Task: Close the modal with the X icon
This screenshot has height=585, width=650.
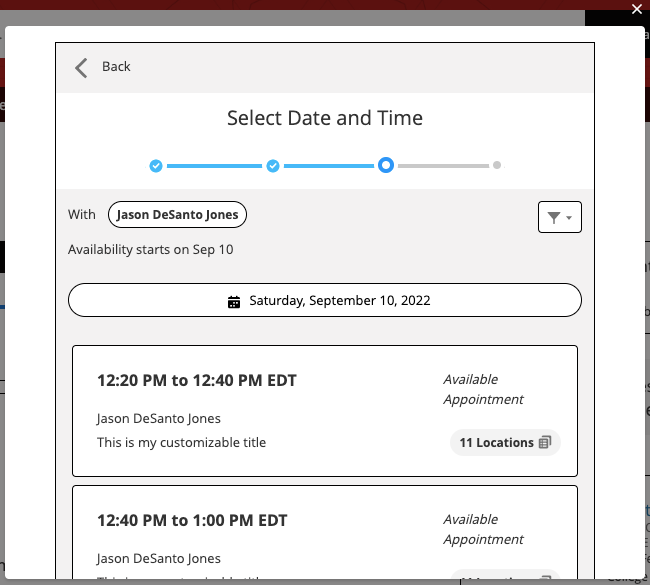Action: (637, 9)
